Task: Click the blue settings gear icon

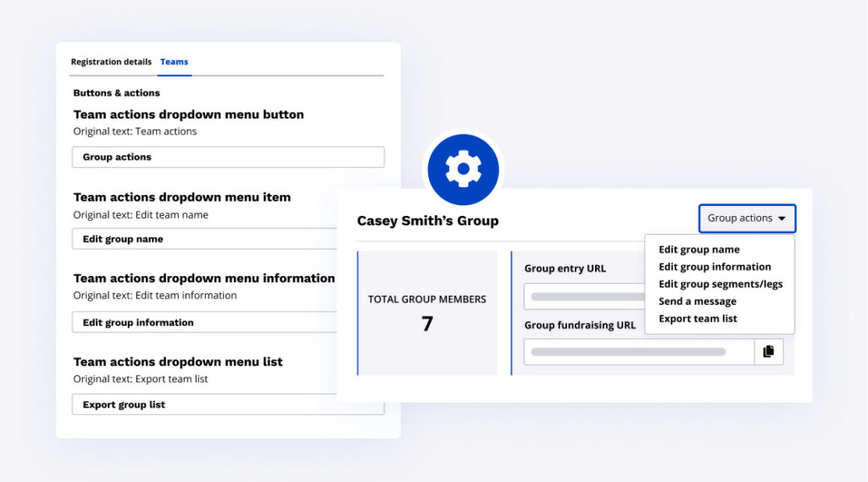Action: [463, 169]
